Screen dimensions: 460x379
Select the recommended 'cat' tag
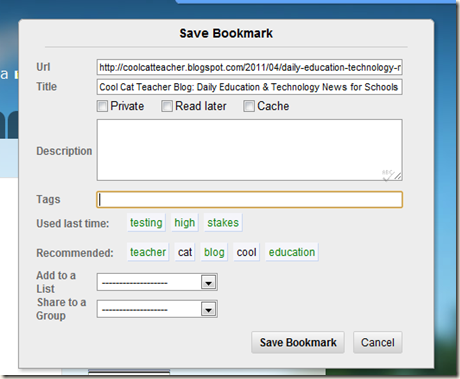pyautogui.click(x=185, y=252)
